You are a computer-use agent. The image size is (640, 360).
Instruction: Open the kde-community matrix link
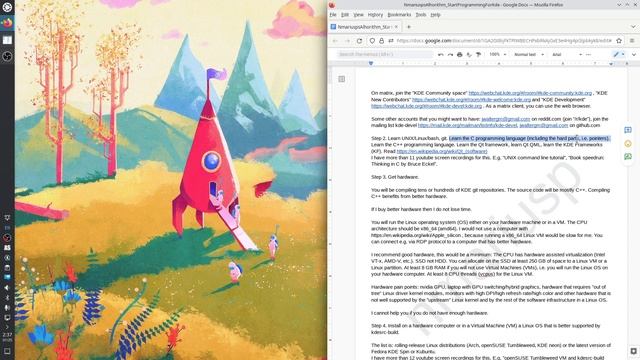[x=530, y=93]
